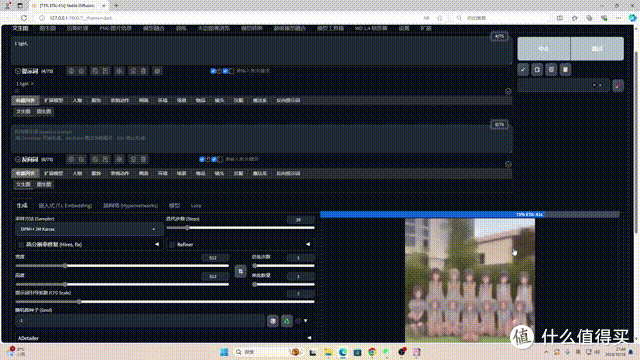Open history icon in 反向词 toolbar
640x360 pixels.
95,159
